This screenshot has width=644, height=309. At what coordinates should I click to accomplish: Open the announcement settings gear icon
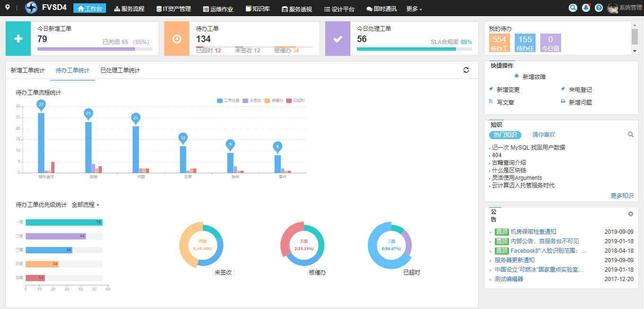[630, 214]
